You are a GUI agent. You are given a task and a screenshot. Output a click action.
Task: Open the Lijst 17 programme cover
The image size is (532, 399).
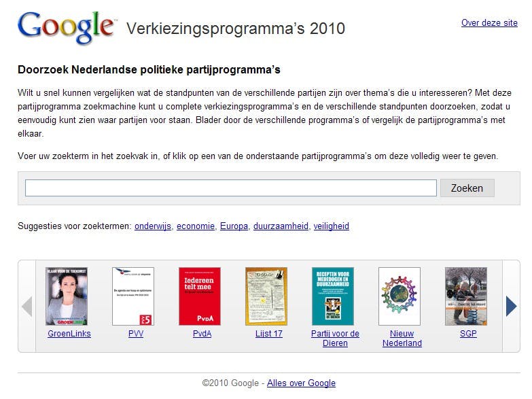pyautogui.click(x=266, y=296)
